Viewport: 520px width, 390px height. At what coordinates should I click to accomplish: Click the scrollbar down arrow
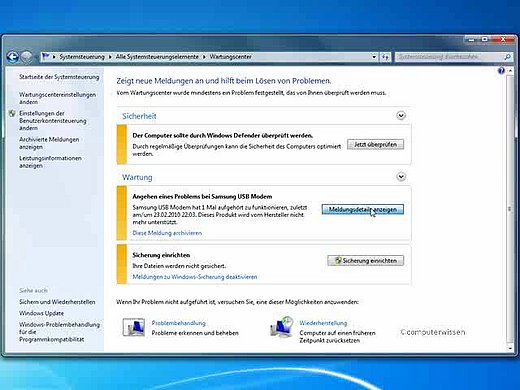pos(510,348)
